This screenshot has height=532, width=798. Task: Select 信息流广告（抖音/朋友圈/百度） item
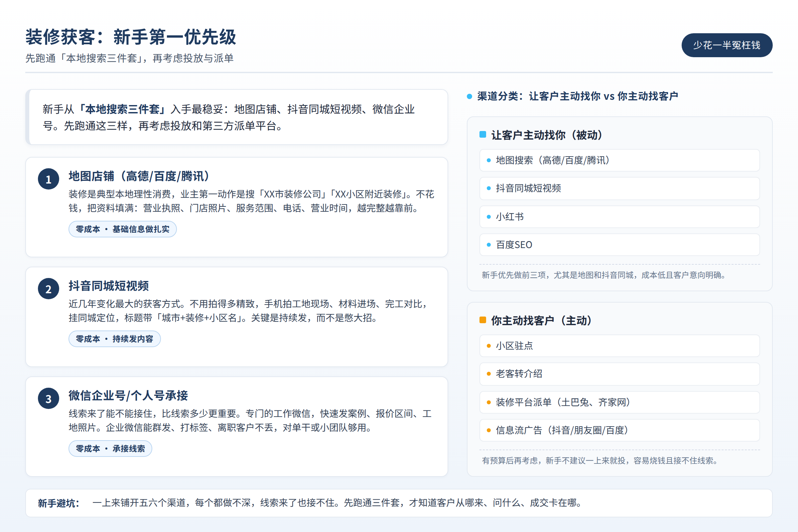tap(619, 430)
